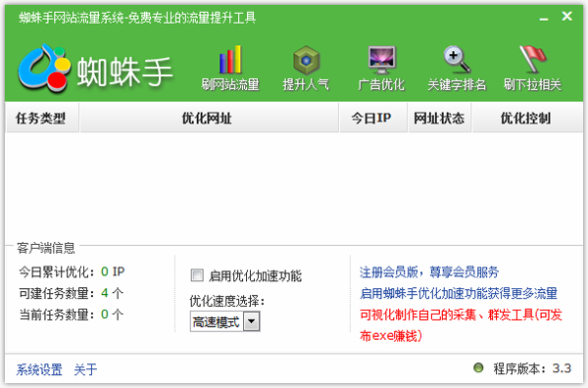Click the 今日累计优化 value 0 IP
The height and width of the screenshot is (388, 588).
113,271
